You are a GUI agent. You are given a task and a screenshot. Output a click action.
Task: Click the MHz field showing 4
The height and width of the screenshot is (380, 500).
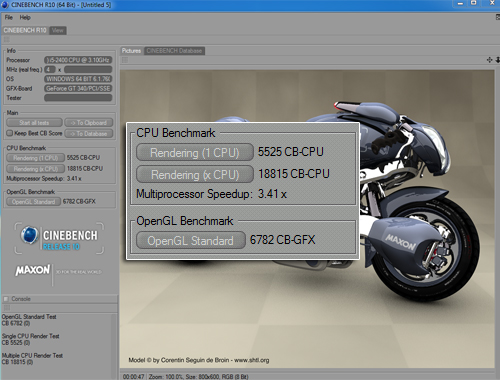coord(50,69)
